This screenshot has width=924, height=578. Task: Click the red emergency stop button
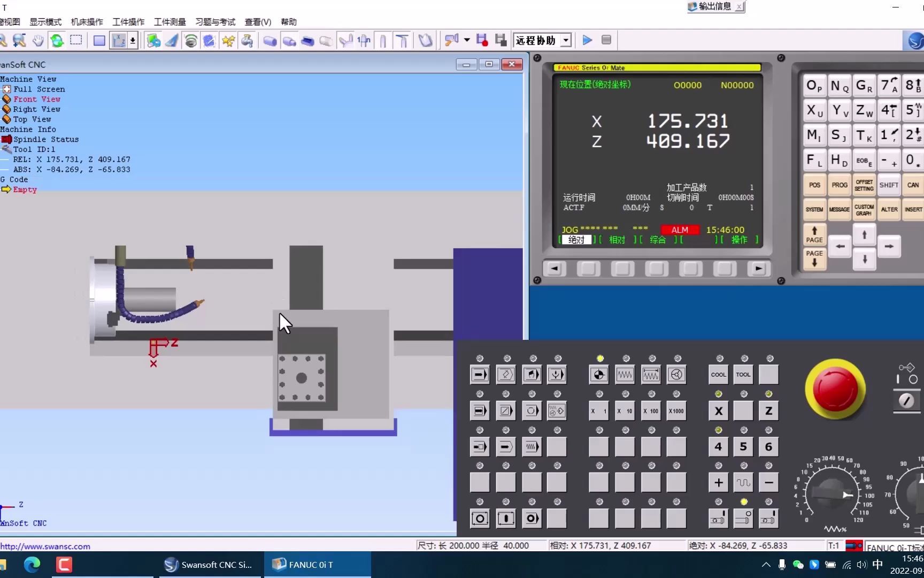[835, 389]
